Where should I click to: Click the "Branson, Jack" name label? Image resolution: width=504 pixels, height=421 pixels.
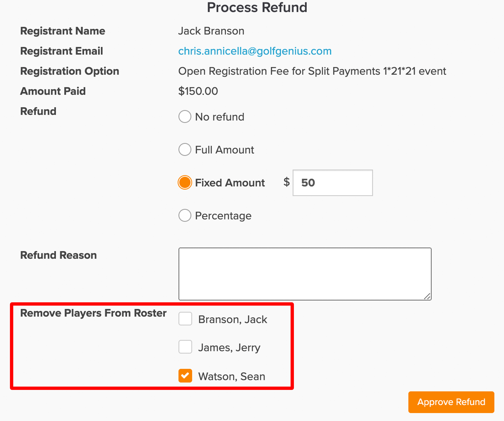point(233,319)
